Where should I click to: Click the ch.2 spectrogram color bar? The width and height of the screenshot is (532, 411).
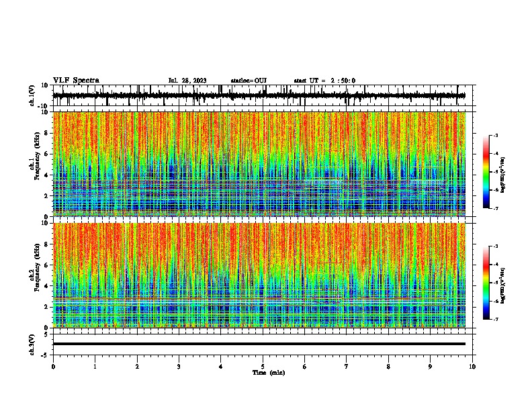coord(486,283)
